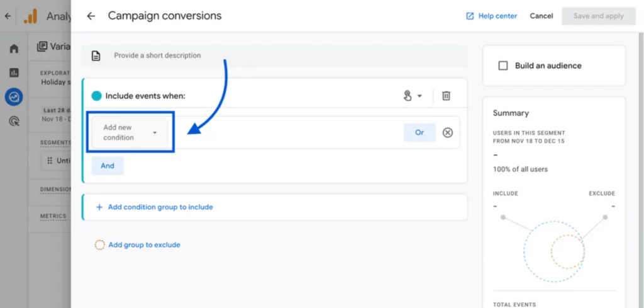Remove condition with the circled X icon
This screenshot has width=644, height=308.
pos(447,132)
